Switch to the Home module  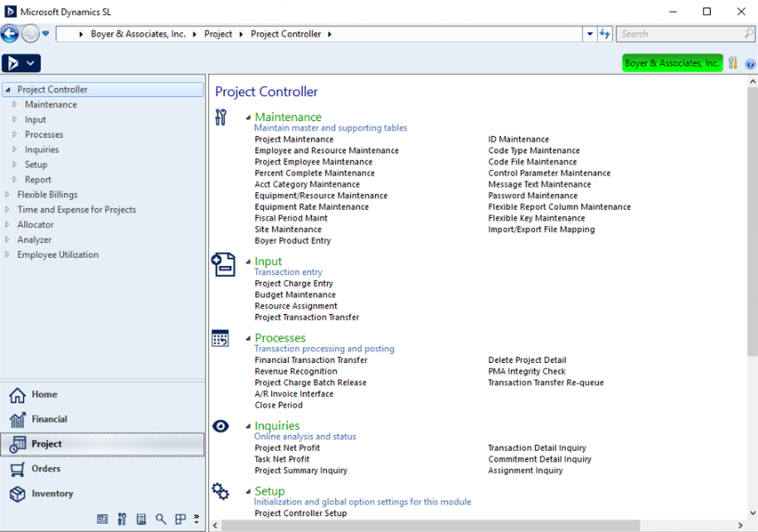pyautogui.click(x=103, y=394)
